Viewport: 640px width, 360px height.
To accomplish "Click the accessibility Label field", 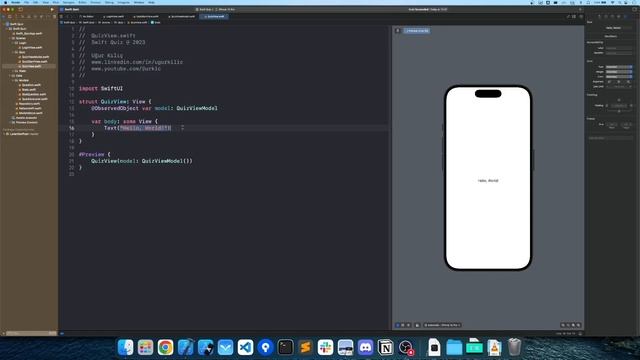I will click(x=619, y=48).
